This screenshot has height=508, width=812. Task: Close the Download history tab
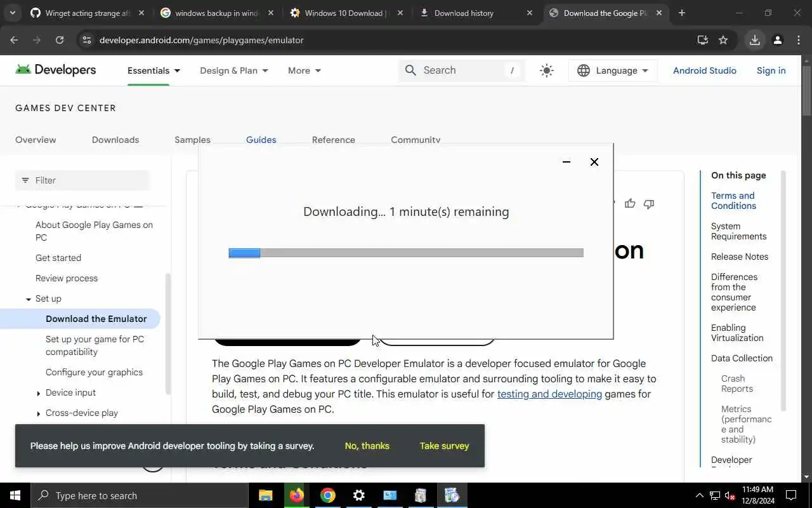[x=530, y=13]
